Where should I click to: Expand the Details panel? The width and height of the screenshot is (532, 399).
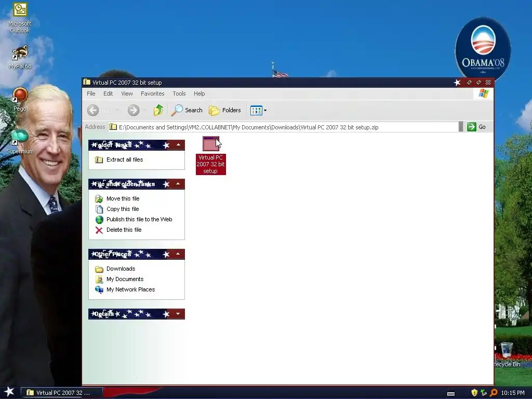click(178, 314)
